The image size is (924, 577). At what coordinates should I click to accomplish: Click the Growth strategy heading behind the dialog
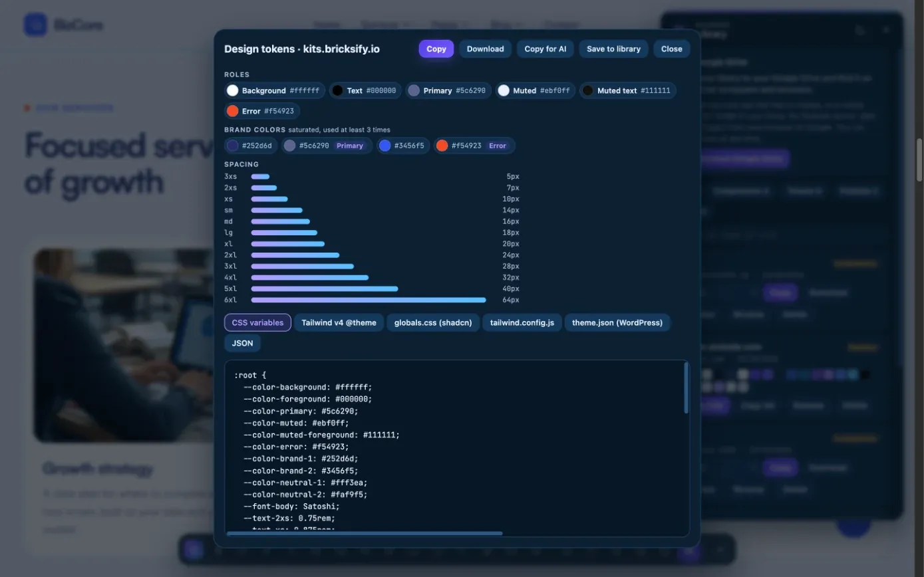coord(98,469)
